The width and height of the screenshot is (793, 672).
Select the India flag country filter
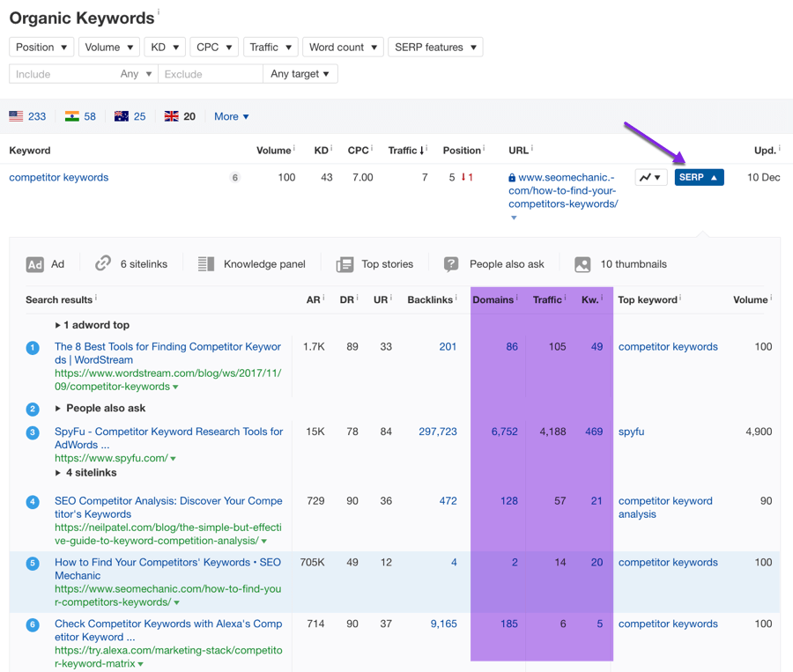pos(72,116)
